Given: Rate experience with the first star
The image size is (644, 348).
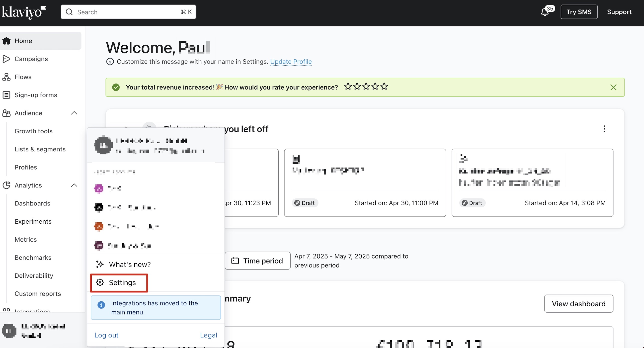Looking at the screenshot, I should 348,87.
